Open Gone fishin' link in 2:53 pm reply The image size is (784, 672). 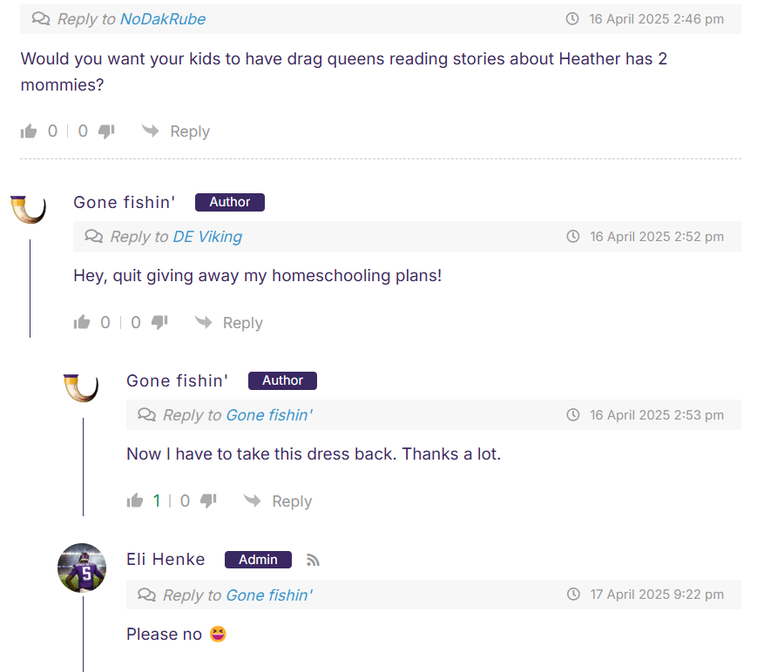269,414
